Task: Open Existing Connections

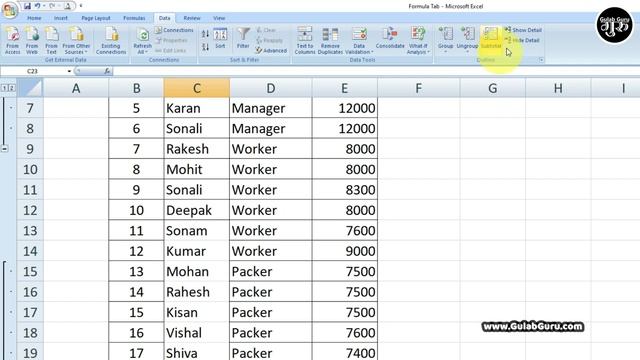Action: click(x=111, y=40)
